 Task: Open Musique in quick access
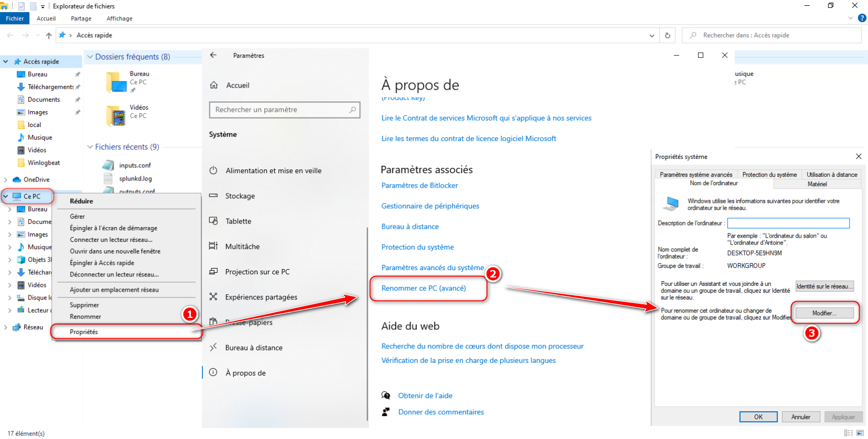point(40,137)
